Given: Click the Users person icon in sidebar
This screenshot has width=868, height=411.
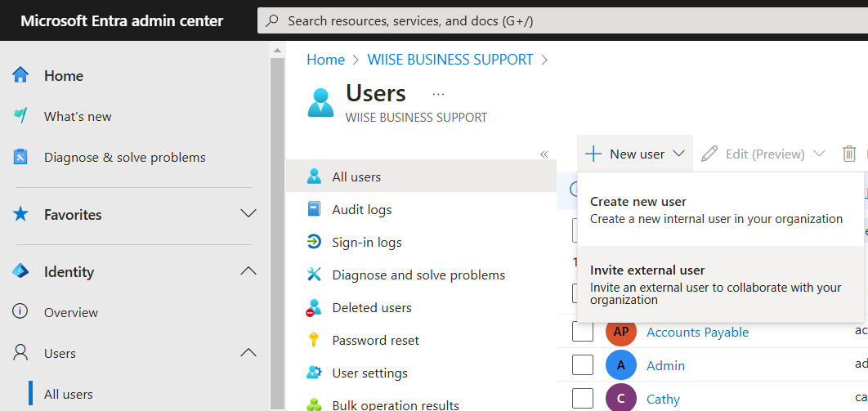Looking at the screenshot, I should pos(20,353).
